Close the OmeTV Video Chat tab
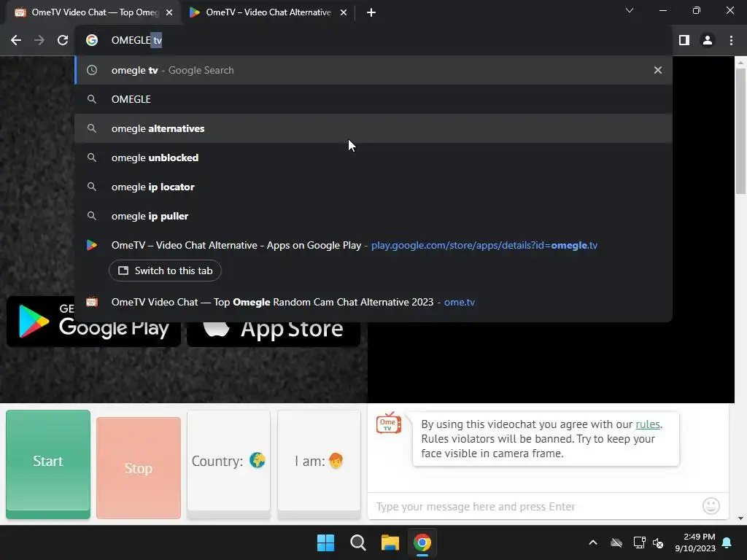 tap(169, 12)
